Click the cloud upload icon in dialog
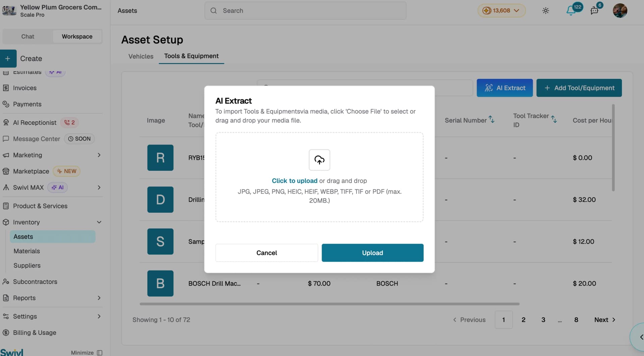The image size is (644, 356). click(x=319, y=160)
